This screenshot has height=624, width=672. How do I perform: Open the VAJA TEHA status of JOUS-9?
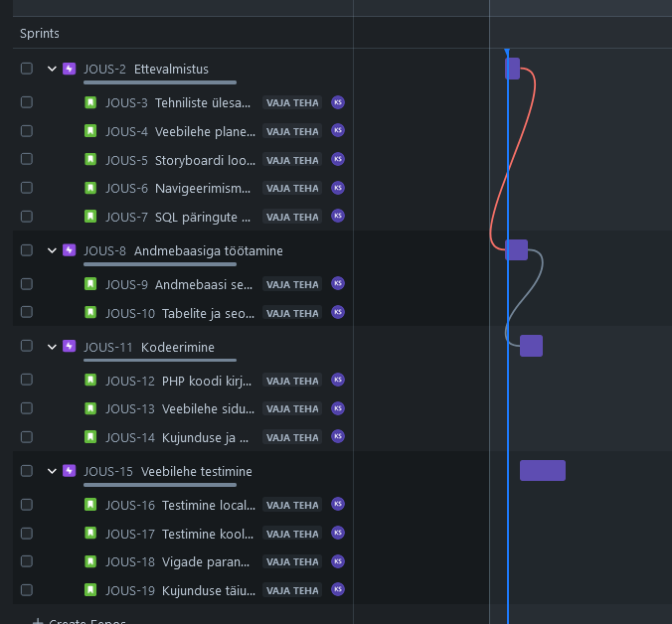pyautogui.click(x=292, y=284)
